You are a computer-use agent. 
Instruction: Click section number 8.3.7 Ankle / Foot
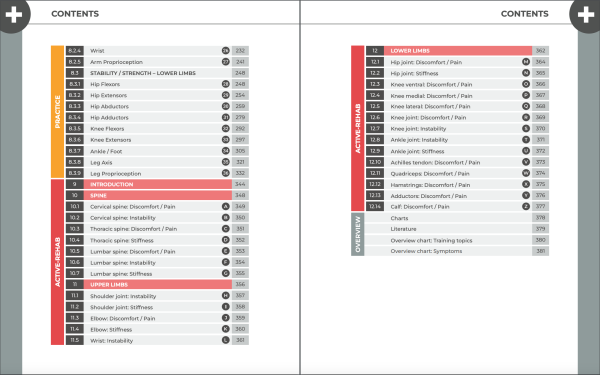(75, 151)
